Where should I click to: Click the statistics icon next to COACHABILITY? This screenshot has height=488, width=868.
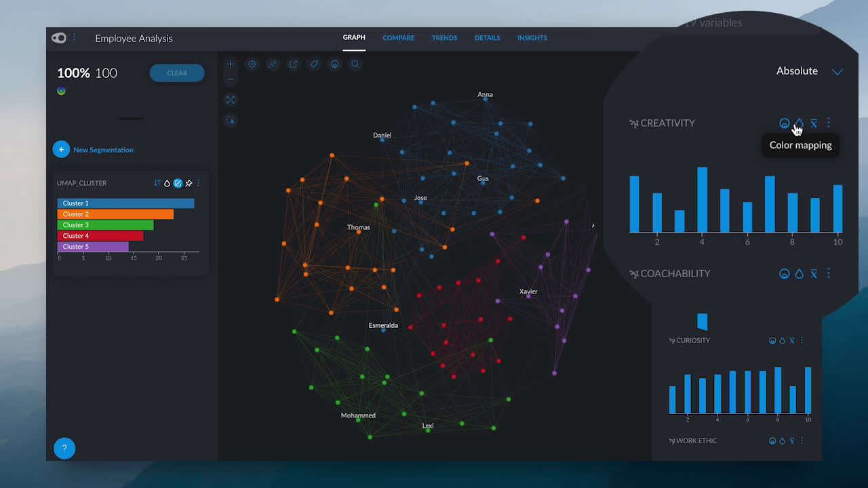click(x=813, y=274)
